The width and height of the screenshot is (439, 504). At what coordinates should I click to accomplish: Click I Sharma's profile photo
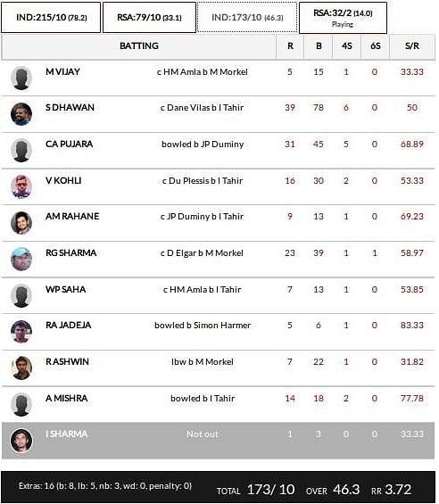coord(21,441)
